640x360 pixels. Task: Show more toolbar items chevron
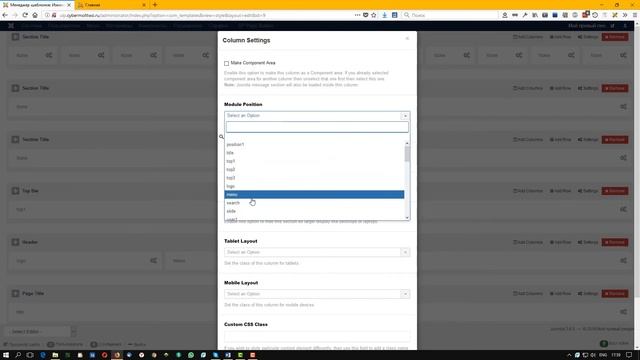[x=625, y=15]
